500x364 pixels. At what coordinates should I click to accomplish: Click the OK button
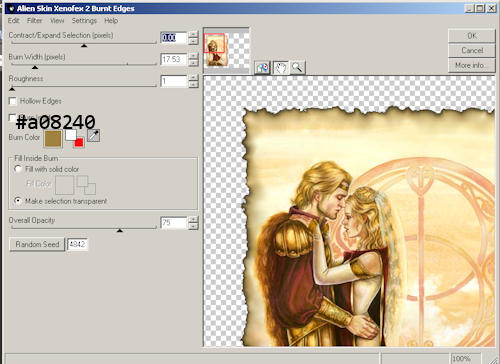pyautogui.click(x=471, y=36)
